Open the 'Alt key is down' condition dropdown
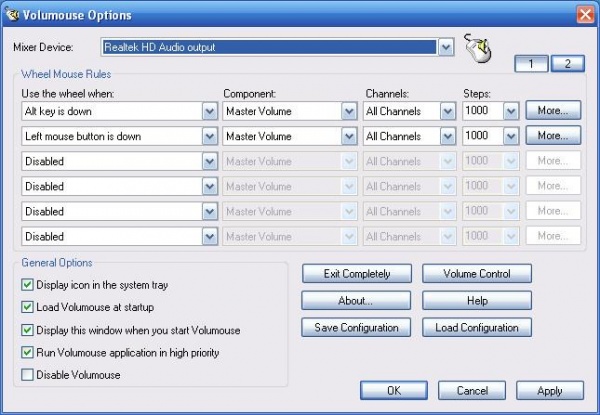 coord(210,111)
